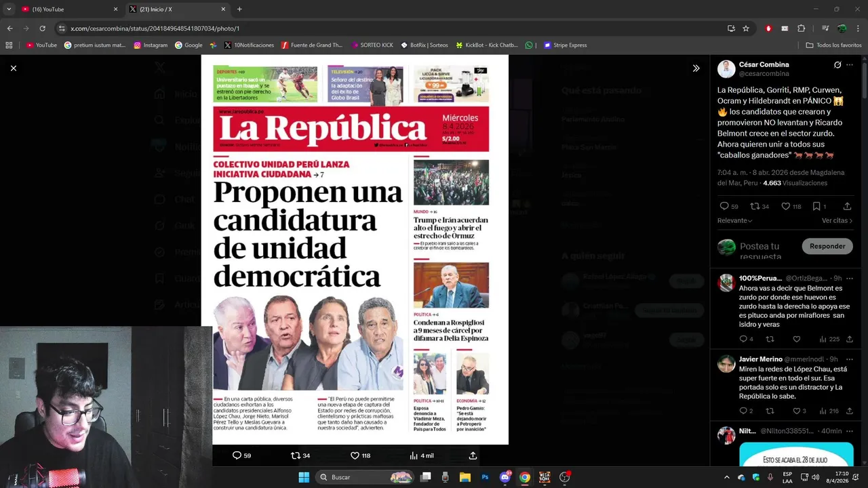Bookmark this page with the star icon
This screenshot has height=488, width=868.
(x=746, y=28)
